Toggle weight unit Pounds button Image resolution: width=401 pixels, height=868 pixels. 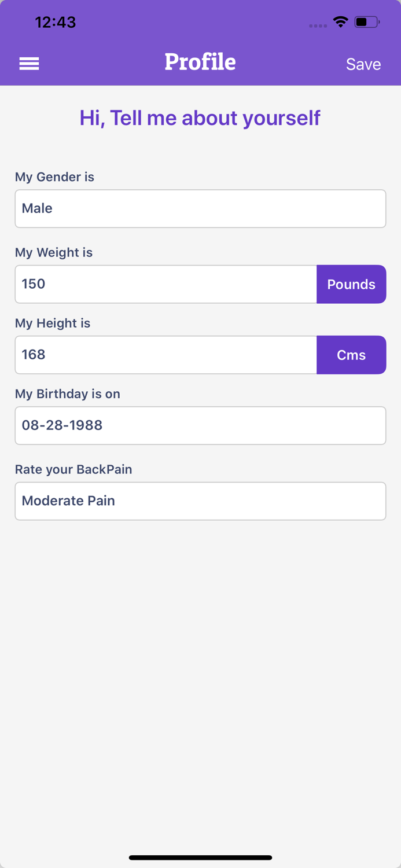pos(351,284)
